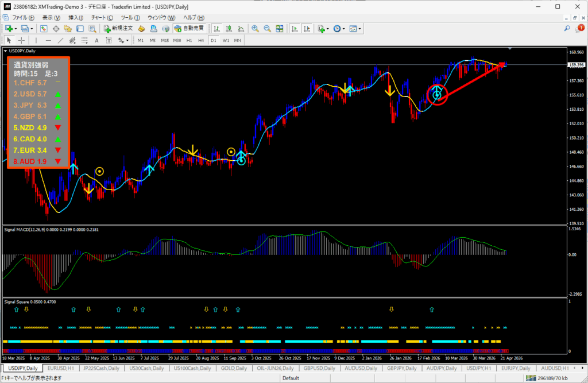Toggle chart auto scroll button
The image size is (588, 383).
pyautogui.click(x=295, y=28)
